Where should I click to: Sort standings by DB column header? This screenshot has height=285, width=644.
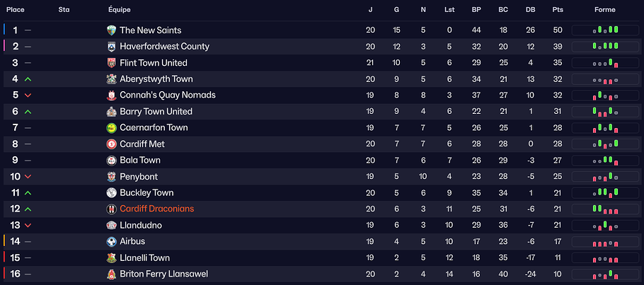click(x=530, y=10)
